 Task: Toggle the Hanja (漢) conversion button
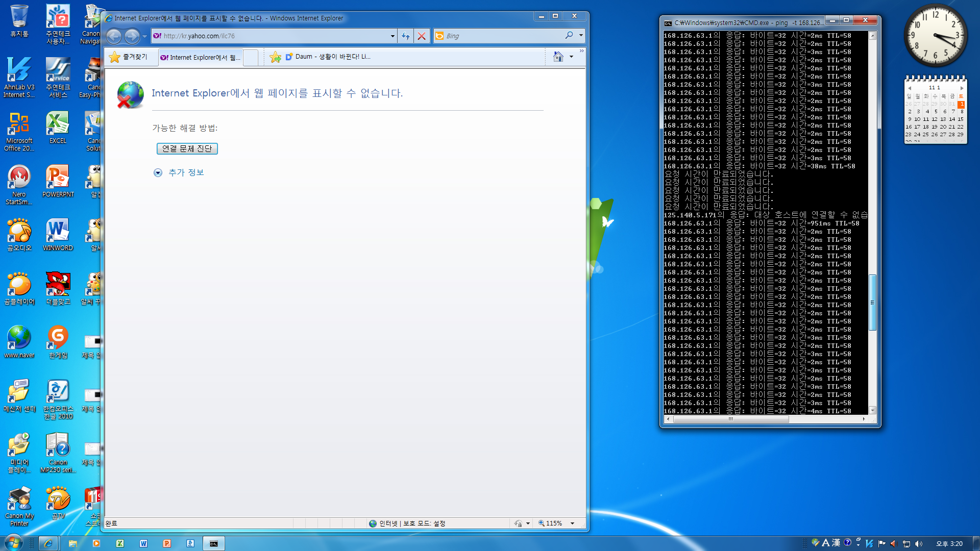(x=836, y=543)
